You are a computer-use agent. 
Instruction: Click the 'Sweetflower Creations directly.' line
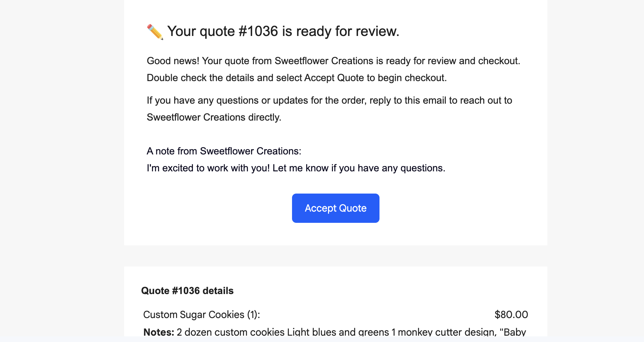(x=214, y=117)
